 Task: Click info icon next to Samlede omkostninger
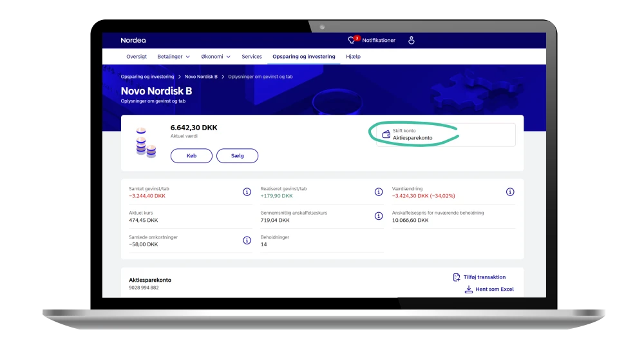247,240
